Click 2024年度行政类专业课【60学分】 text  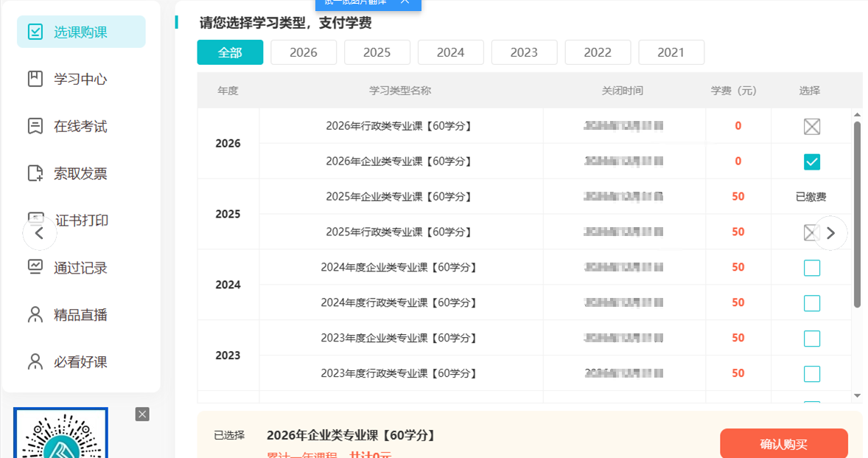399,303
